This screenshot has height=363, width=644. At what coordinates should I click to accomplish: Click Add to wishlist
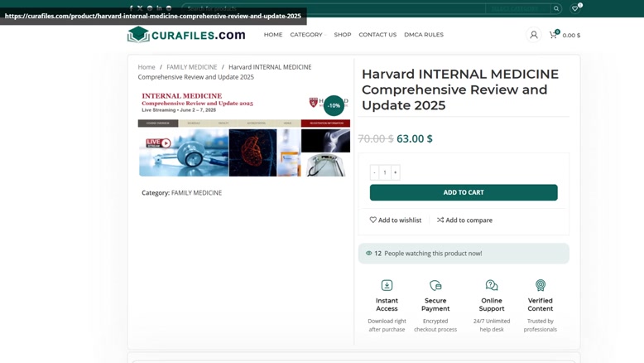pyautogui.click(x=396, y=220)
